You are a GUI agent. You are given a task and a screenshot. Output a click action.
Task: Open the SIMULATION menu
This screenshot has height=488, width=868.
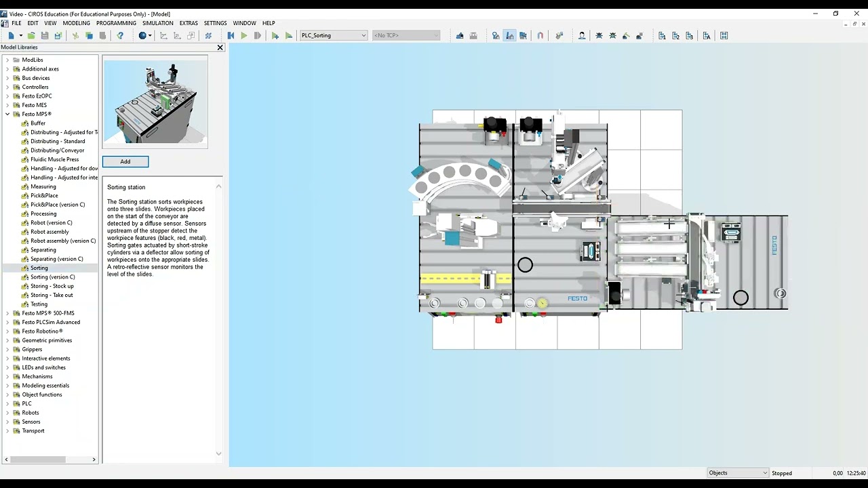[x=157, y=23]
